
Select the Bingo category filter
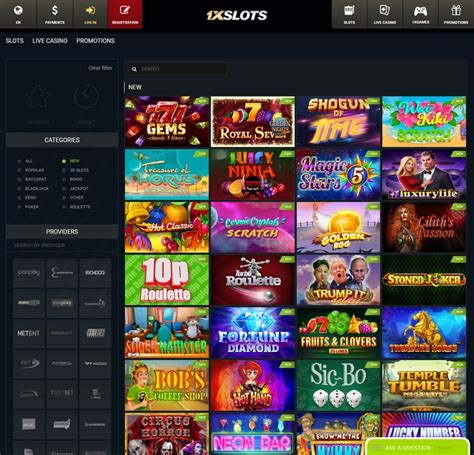point(72,179)
